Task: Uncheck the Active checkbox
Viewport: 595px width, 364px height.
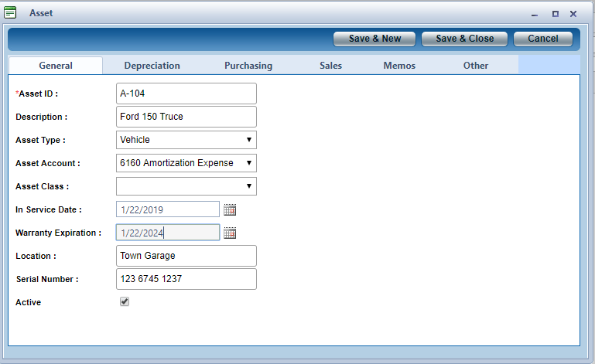Action: coord(125,302)
